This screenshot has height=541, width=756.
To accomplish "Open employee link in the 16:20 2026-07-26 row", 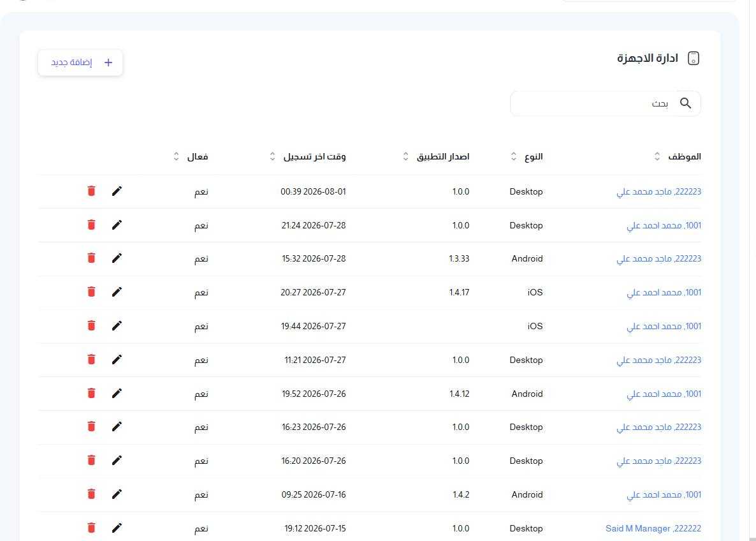I will [658, 461].
